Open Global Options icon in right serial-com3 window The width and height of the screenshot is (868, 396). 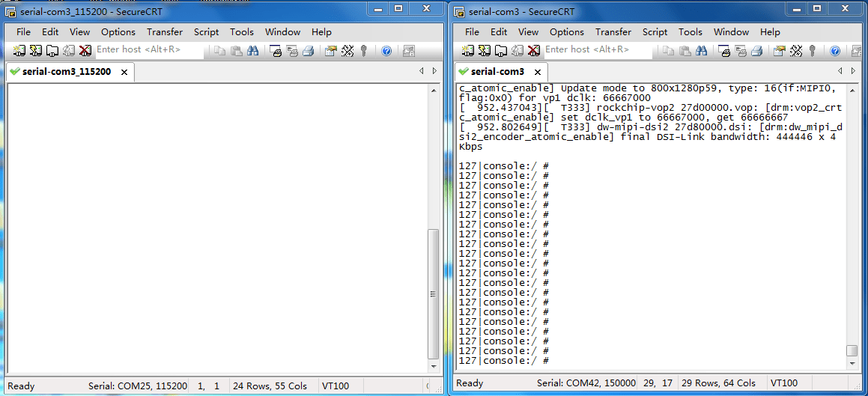(x=796, y=51)
